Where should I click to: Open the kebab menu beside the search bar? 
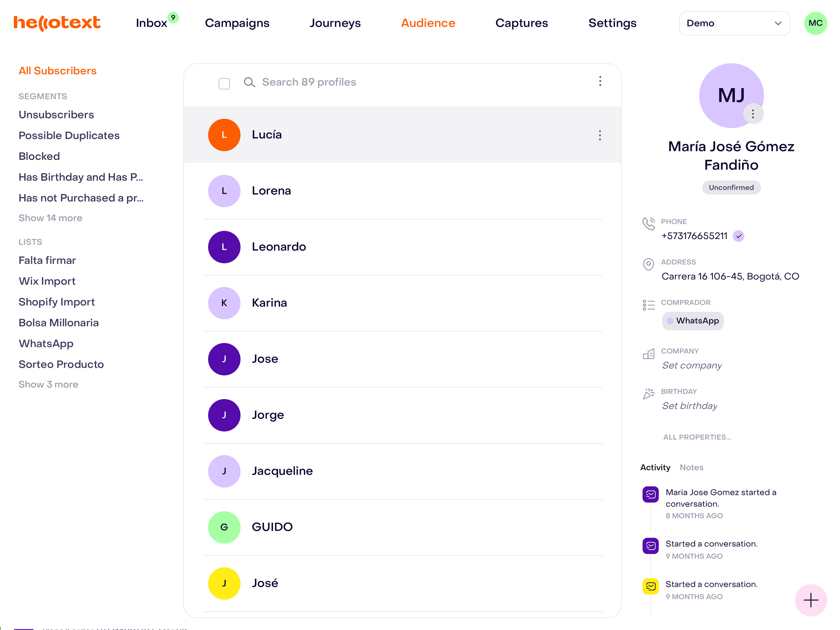point(600,81)
